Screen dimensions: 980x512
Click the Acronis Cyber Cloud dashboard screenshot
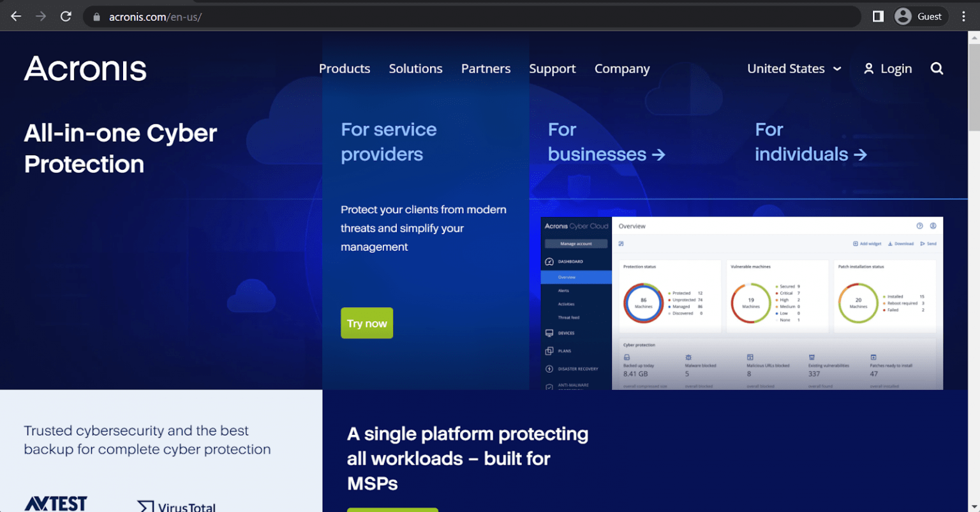741,303
